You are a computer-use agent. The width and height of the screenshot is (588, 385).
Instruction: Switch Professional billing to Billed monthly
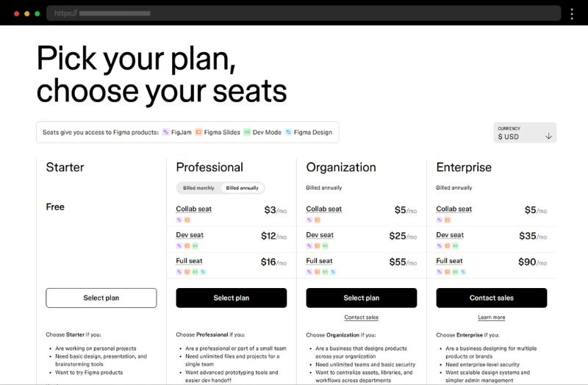(198, 188)
